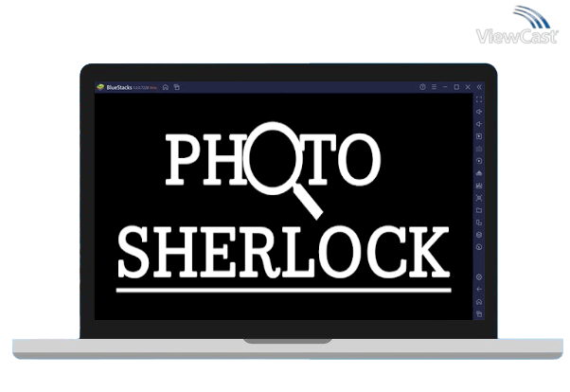Open the media folder icon in sidebar

pyautogui.click(x=479, y=210)
